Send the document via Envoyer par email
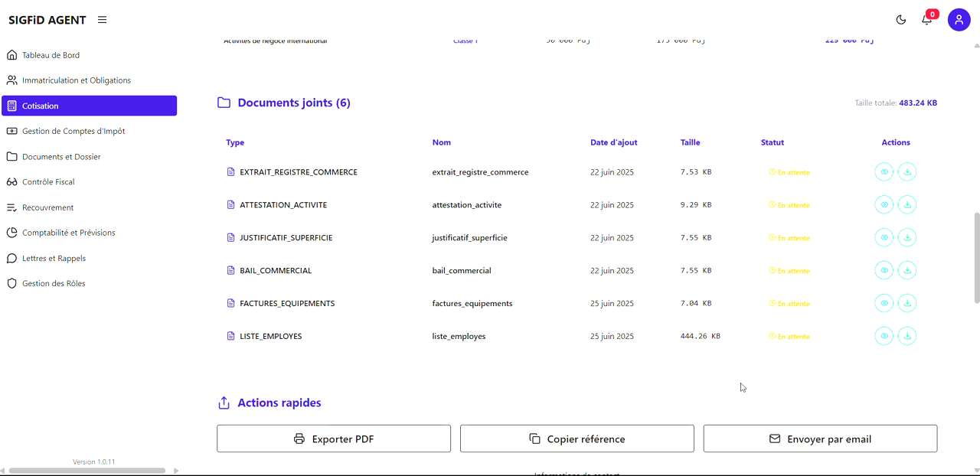 (820, 438)
